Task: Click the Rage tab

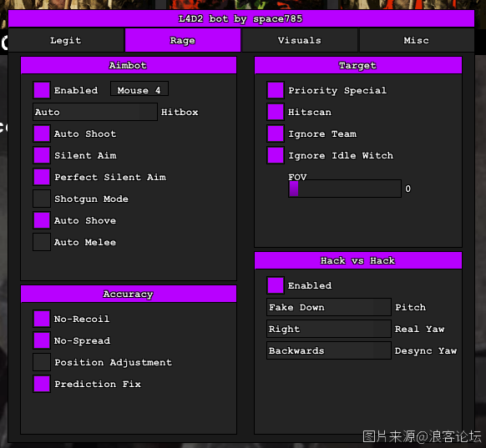Action: point(183,40)
